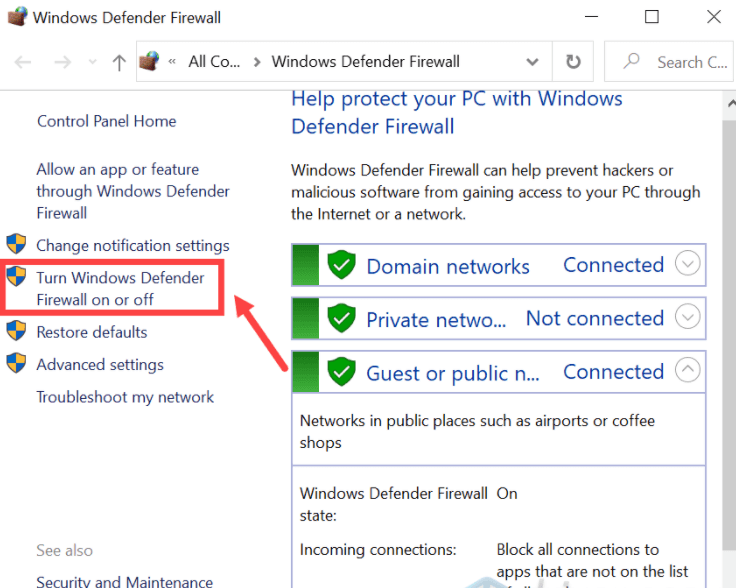Click the green shield beside Guest or public networks

tap(342, 372)
